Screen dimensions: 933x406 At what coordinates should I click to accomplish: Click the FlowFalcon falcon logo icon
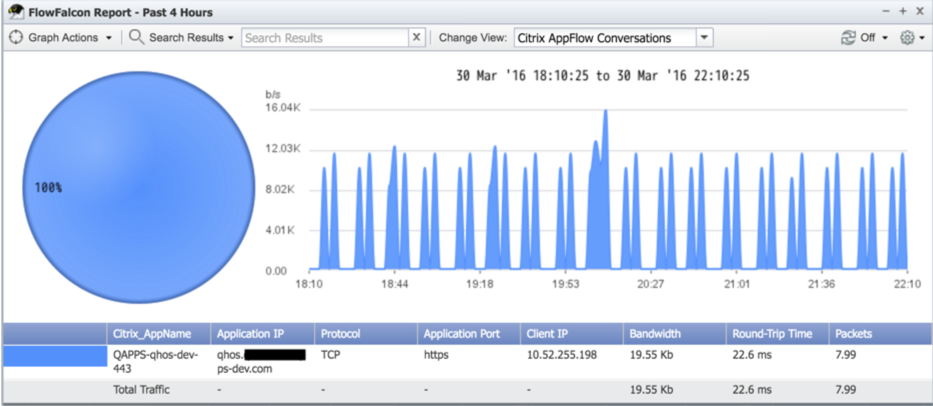click(x=16, y=11)
